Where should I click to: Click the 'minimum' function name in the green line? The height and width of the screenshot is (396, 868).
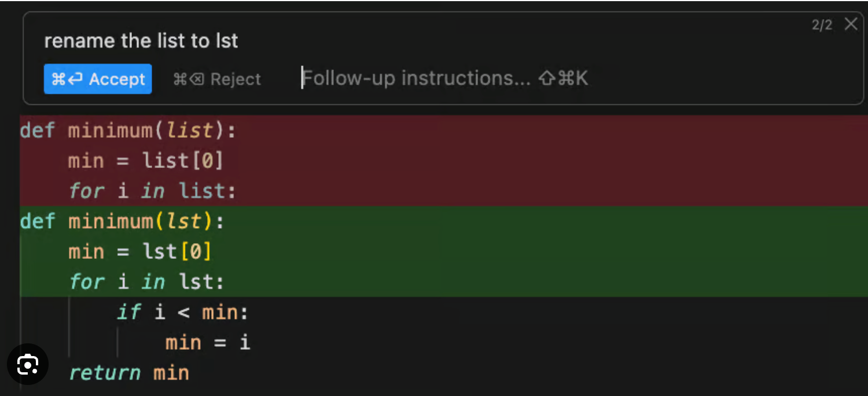pyautogui.click(x=111, y=222)
